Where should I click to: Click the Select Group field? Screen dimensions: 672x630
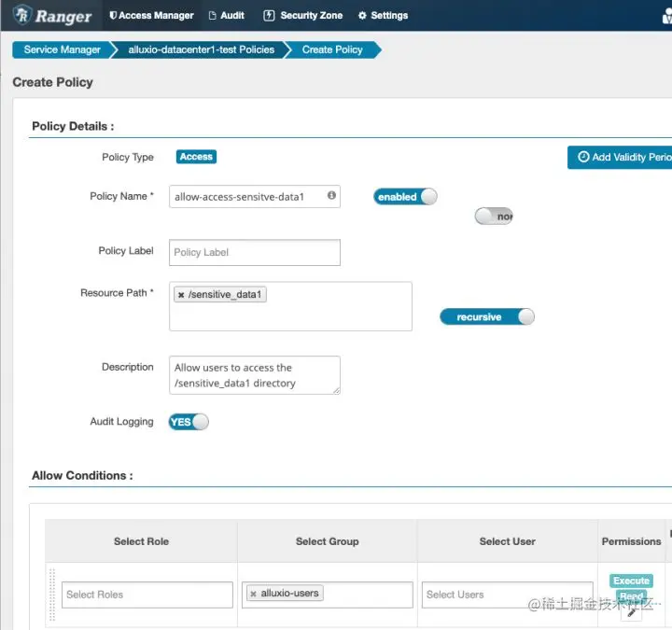327,595
